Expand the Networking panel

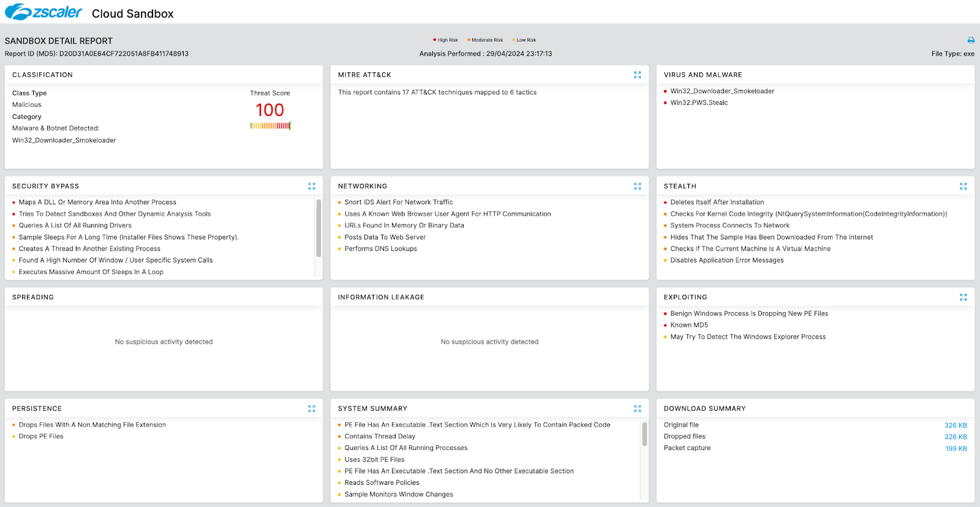pyautogui.click(x=637, y=186)
